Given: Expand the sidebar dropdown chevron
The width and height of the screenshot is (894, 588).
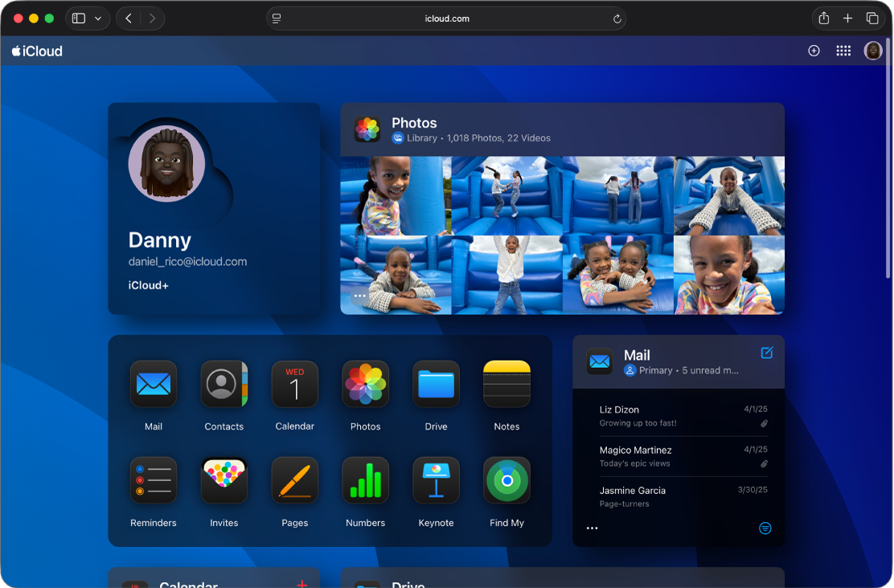Looking at the screenshot, I should point(98,18).
